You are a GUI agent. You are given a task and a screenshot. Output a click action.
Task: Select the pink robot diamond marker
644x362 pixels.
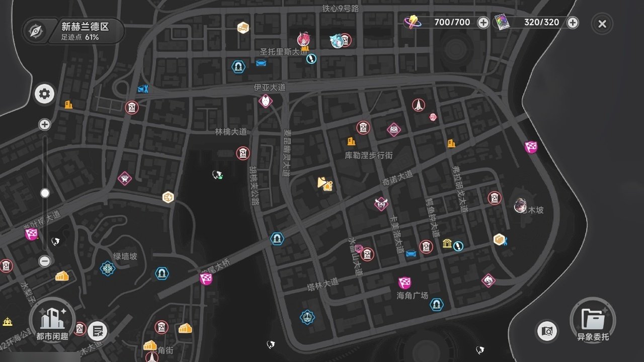pos(125,178)
